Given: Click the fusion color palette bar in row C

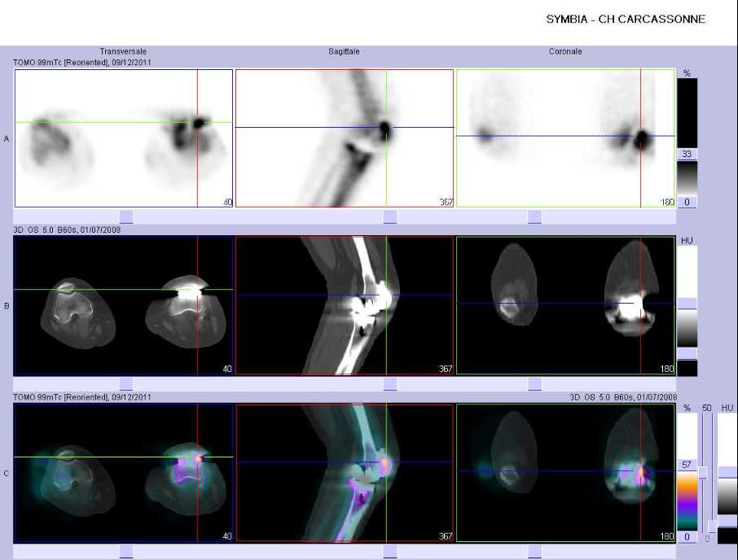Looking at the screenshot, I should [x=687, y=501].
